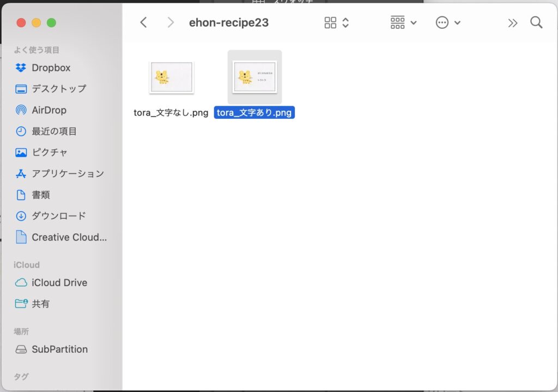Open the icon view switcher dropdown
Viewport: 558px width, 392px height.
coord(336,22)
